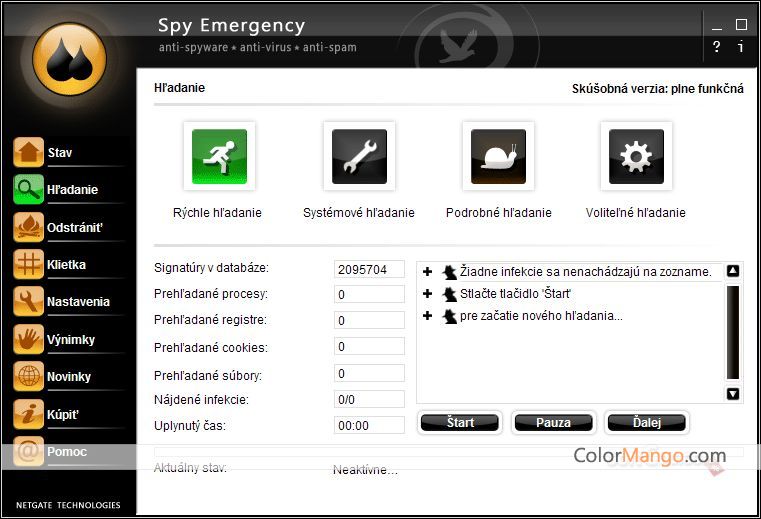Viewport: 761px width, 519px height.
Task: Open the Výnimky menu item
Action: (71, 340)
